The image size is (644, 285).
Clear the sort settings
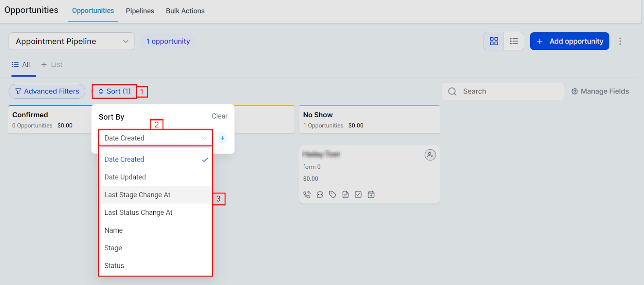point(219,116)
